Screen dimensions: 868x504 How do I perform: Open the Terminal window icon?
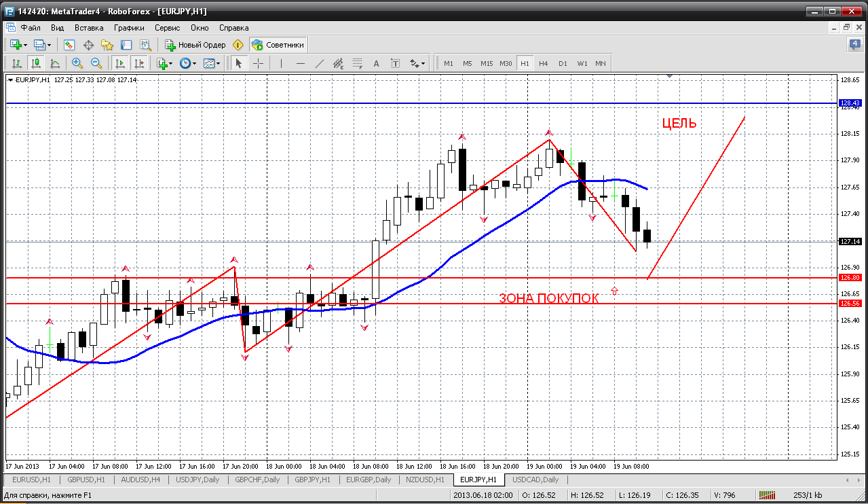[126, 45]
